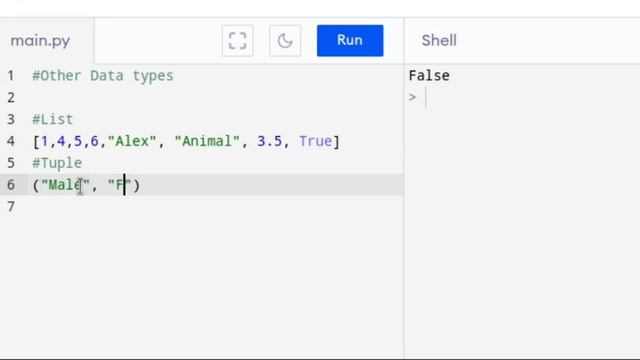Toggle dark mode moon icon
Screen dimensions: 640x360
[285, 41]
